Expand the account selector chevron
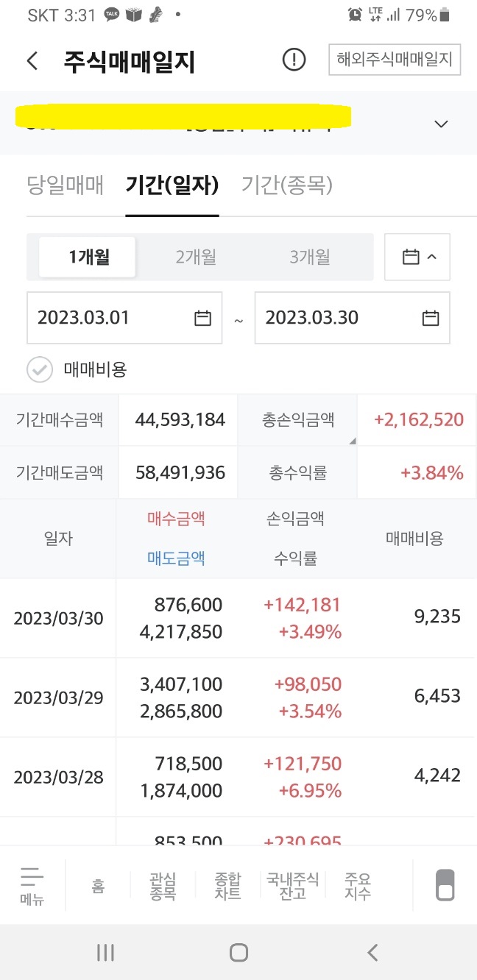This screenshot has height=980, width=477. [441, 124]
